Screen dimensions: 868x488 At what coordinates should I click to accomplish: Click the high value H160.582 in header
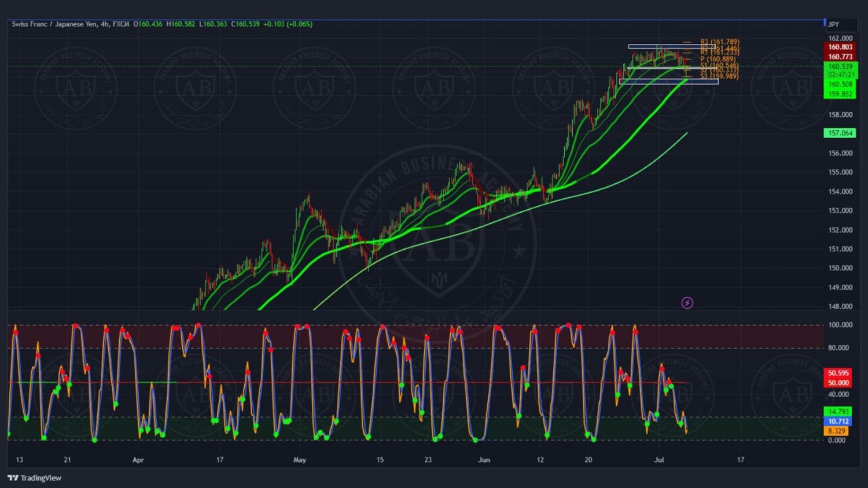click(181, 24)
